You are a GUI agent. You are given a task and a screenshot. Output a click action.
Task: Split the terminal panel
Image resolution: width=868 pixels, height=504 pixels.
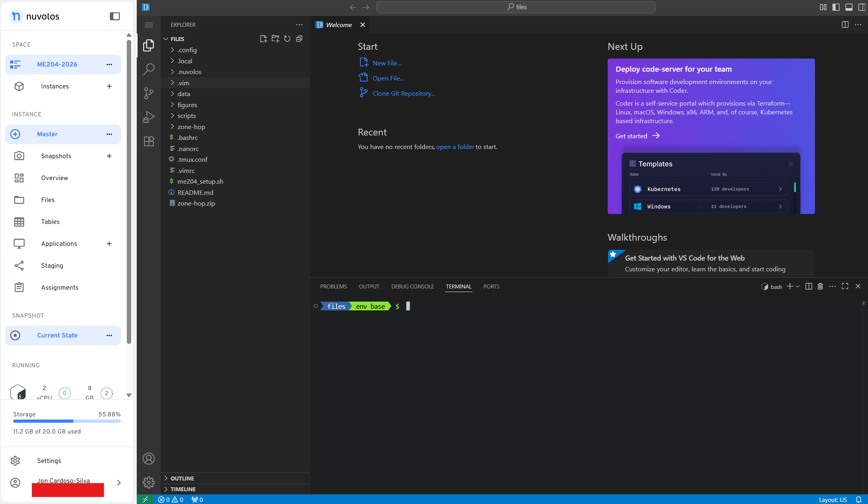(x=809, y=286)
